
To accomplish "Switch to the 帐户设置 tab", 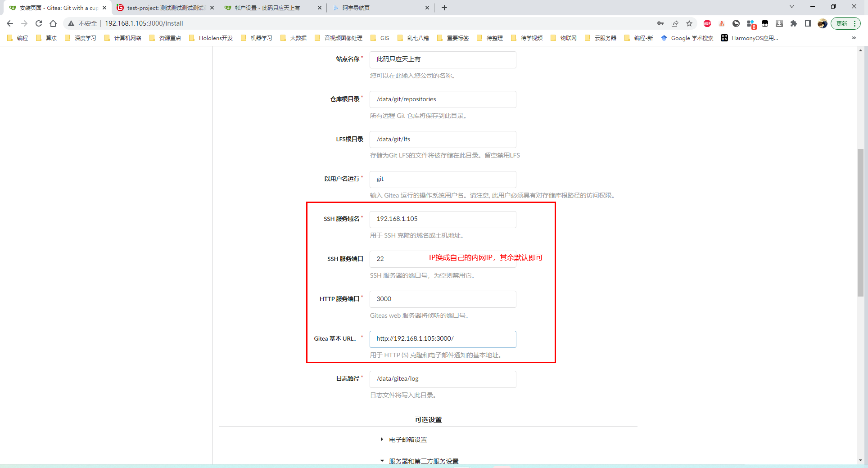I will coord(273,8).
